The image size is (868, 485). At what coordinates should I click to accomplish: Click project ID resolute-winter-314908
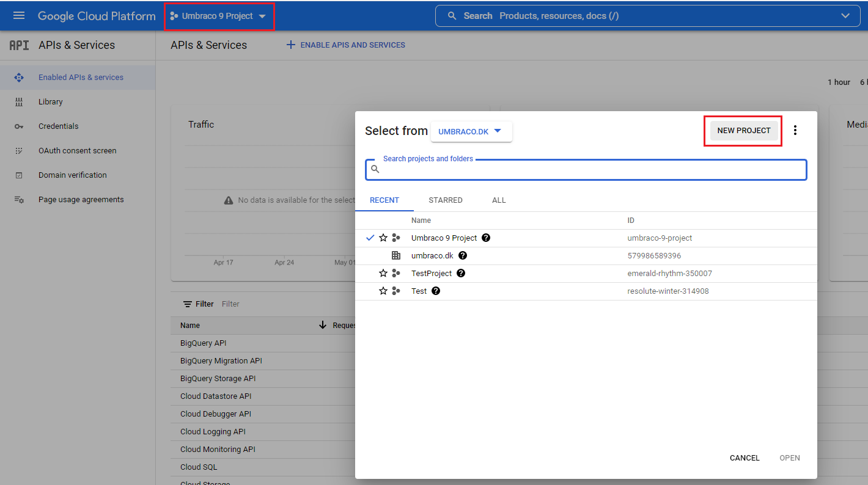pyautogui.click(x=668, y=291)
